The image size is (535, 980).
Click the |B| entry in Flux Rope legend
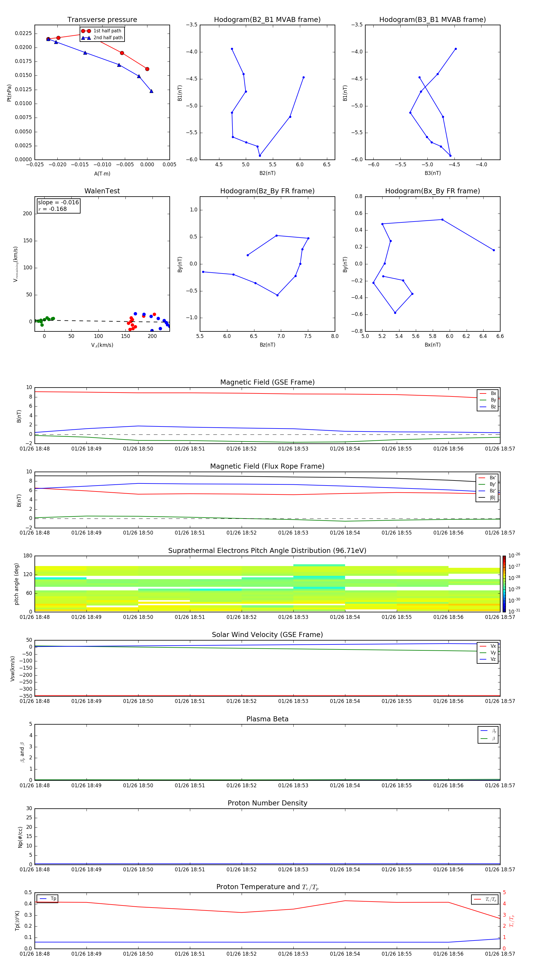(487, 498)
